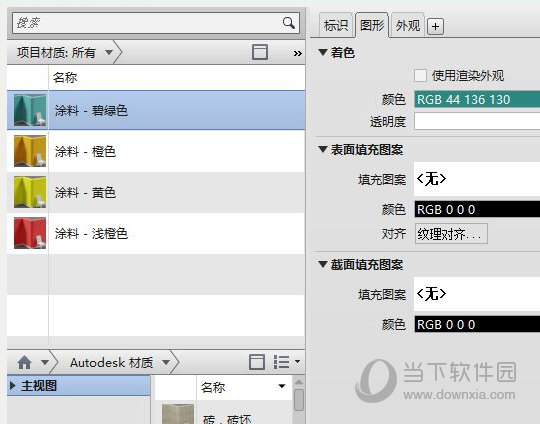
Task: Open the Autodesk 材质 dropdown arrow
Action: (166, 362)
